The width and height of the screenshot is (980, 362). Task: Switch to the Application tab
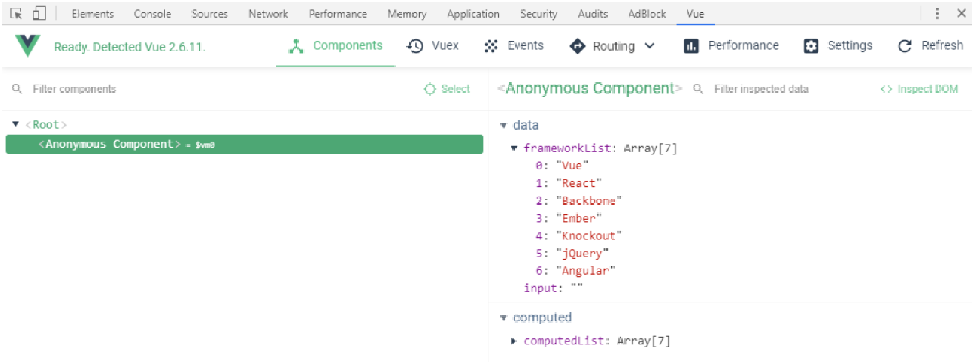point(474,13)
